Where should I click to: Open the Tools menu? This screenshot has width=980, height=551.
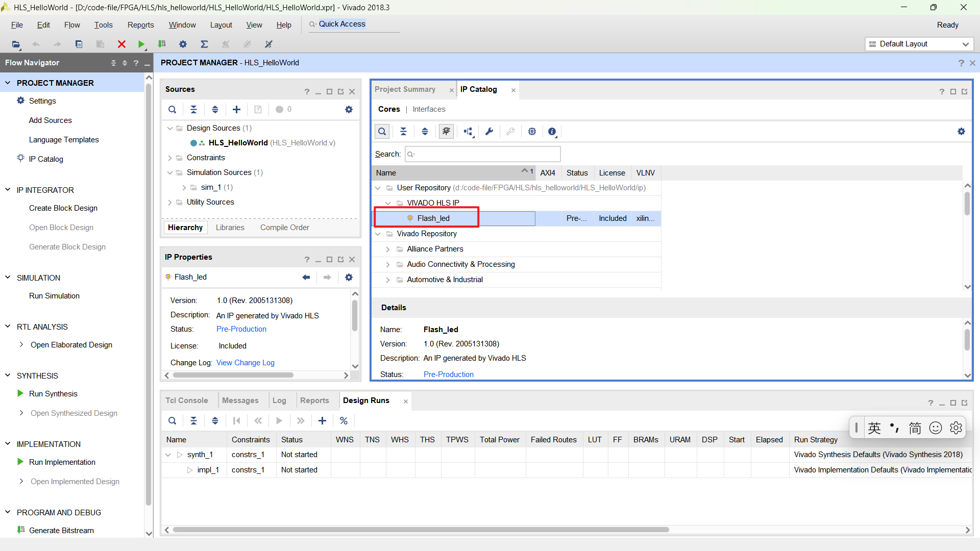tap(103, 25)
